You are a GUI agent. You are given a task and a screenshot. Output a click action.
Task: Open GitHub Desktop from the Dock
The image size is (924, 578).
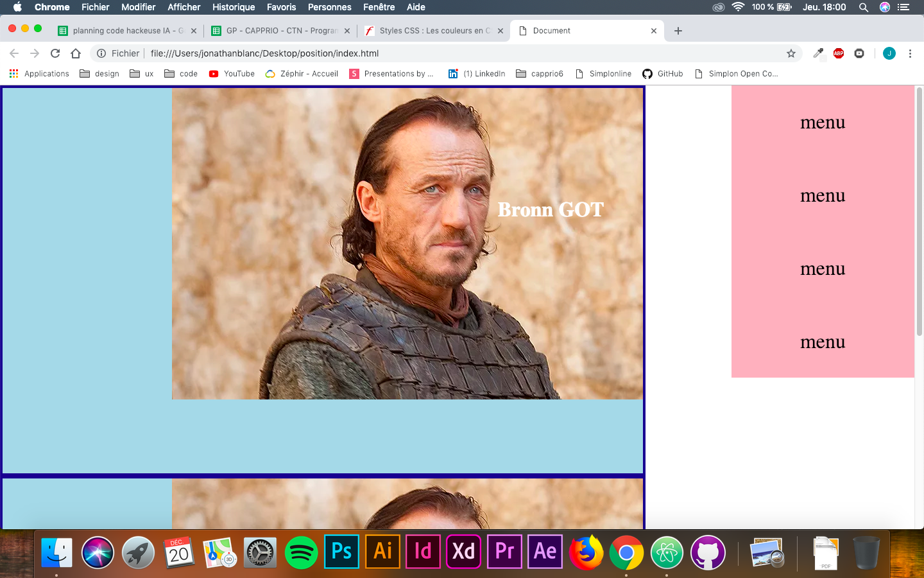point(708,552)
